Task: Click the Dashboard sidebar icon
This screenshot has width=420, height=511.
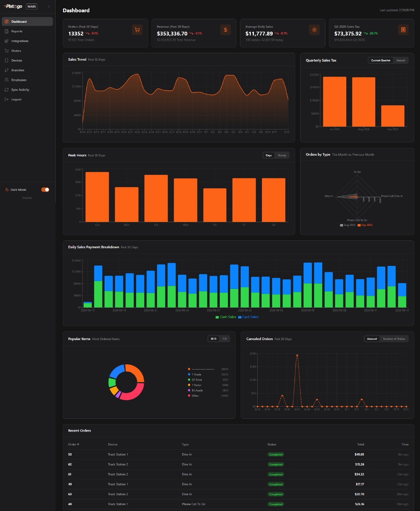Action: tap(6, 22)
